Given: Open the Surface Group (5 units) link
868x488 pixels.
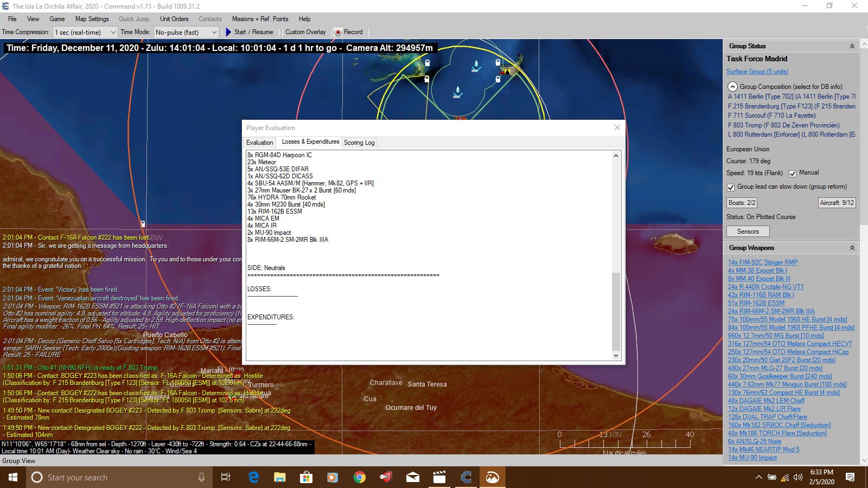Looking at the screenshot, I should (757, 72).
